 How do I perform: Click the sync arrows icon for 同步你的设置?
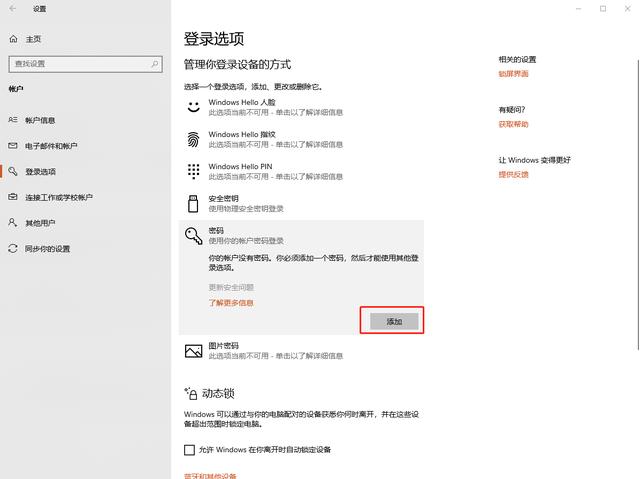(x=13, y=248)
